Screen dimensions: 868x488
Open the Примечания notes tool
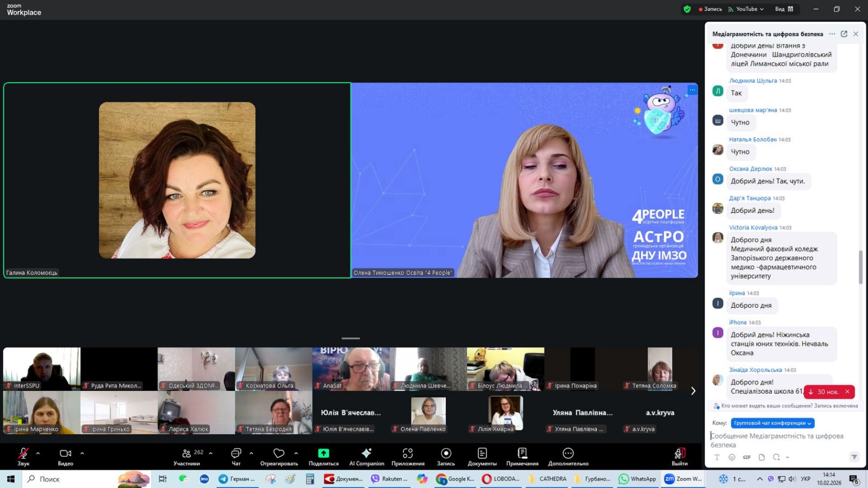[x=522, y=456]
